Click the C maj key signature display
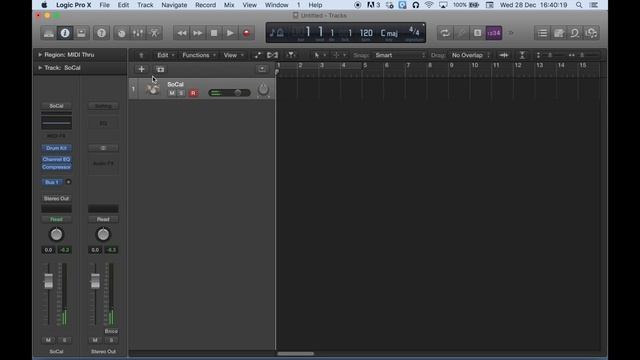Image resolution: width=640 pixels, height=360 pixels. coord(389,33)
